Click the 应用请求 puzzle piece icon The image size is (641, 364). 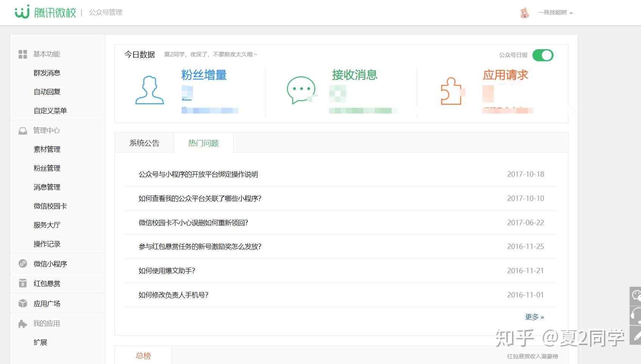(x=451, y=91)
